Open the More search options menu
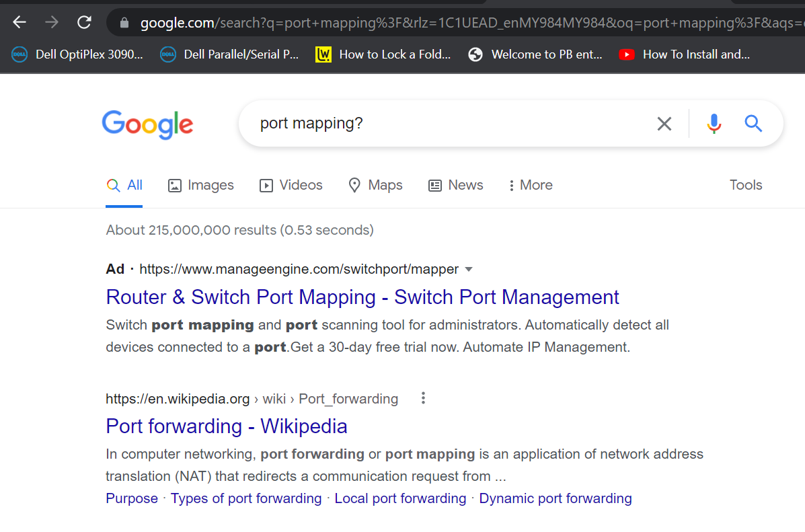 click(x=531, y=186)
